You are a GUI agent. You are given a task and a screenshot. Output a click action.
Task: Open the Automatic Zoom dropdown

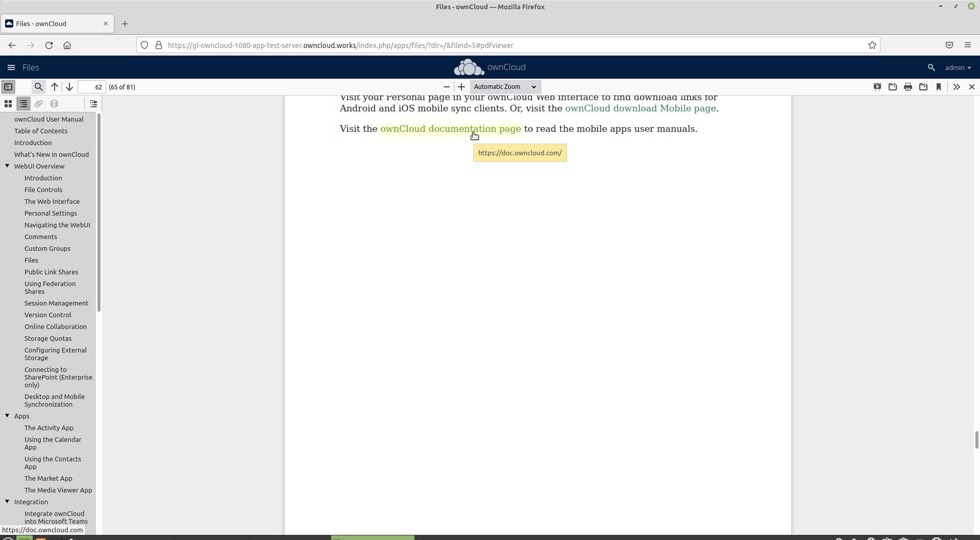(x=504, y=86)
